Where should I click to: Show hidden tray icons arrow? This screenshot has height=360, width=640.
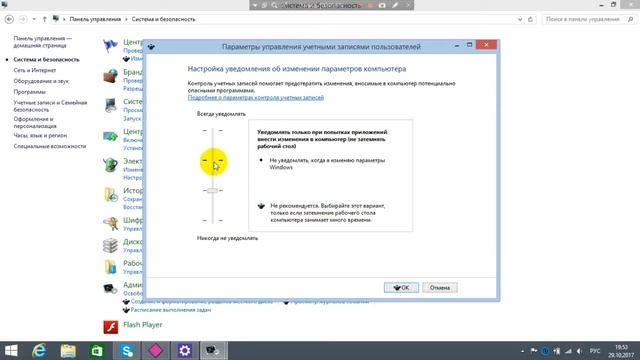(522, 351)
